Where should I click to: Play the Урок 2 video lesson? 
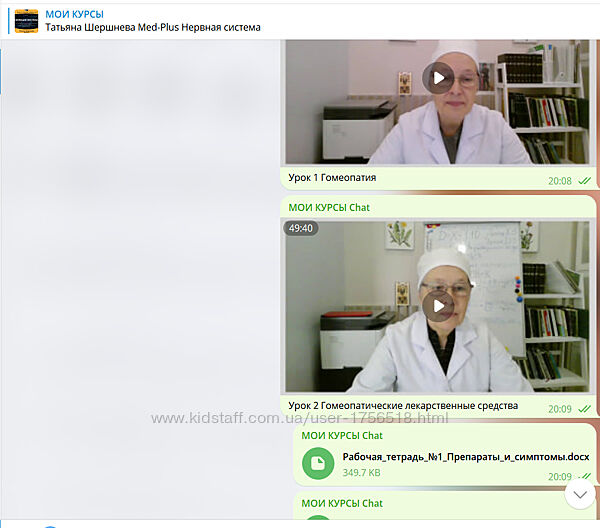pyautogui.click(x=438, y=305)
